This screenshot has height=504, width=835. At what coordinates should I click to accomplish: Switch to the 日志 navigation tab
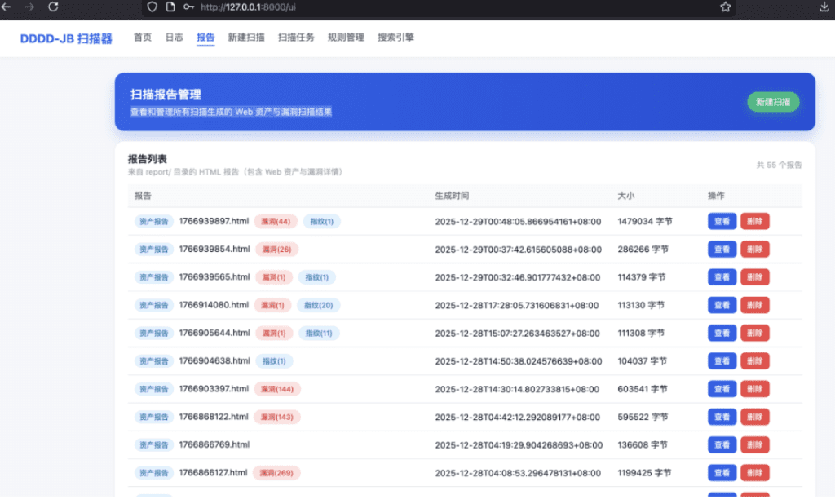173,37
